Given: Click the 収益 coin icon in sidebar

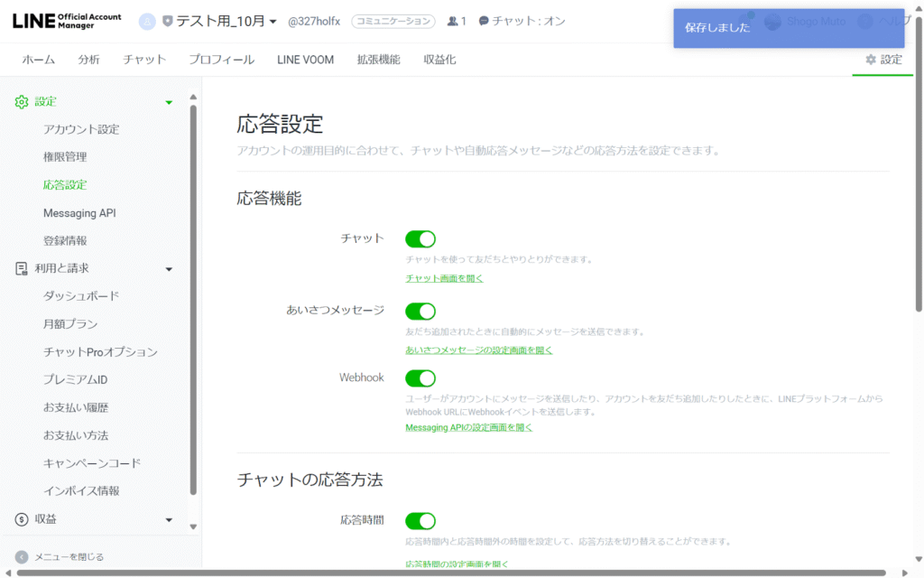Looking at the screenshot, I should click(x=22, y=519).
